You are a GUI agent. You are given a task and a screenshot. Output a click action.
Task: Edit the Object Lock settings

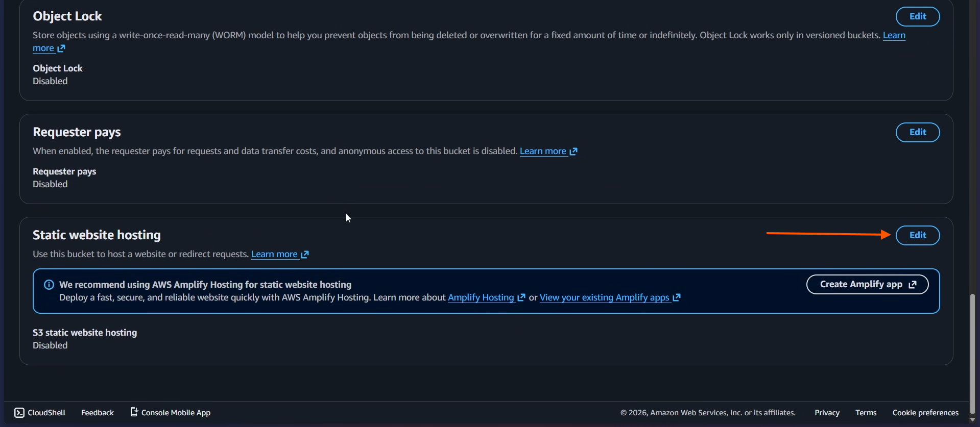[917, 16]
